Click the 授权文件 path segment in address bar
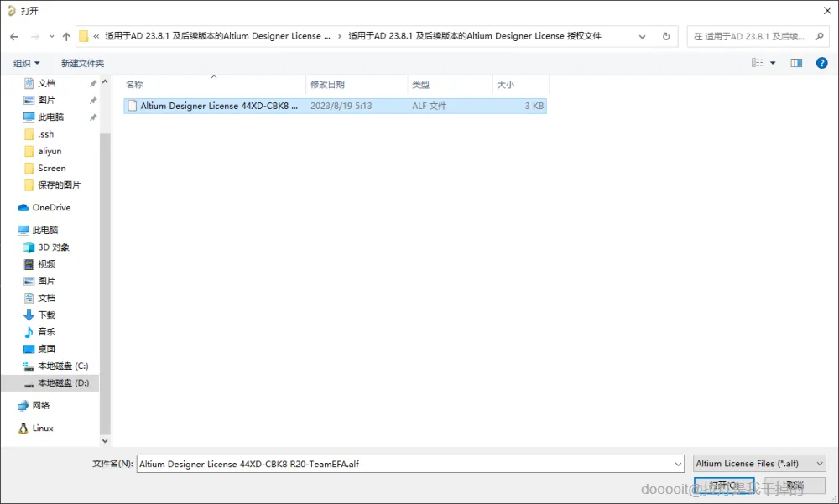This screenshot has width=839, height=504. (475, 36)
